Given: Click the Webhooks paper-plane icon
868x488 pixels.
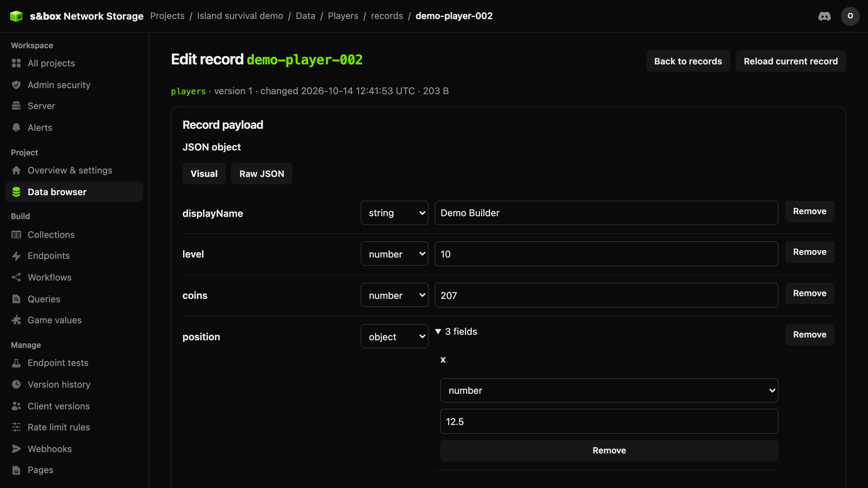Looking at the screenshot, I should (x=16, y=449).
